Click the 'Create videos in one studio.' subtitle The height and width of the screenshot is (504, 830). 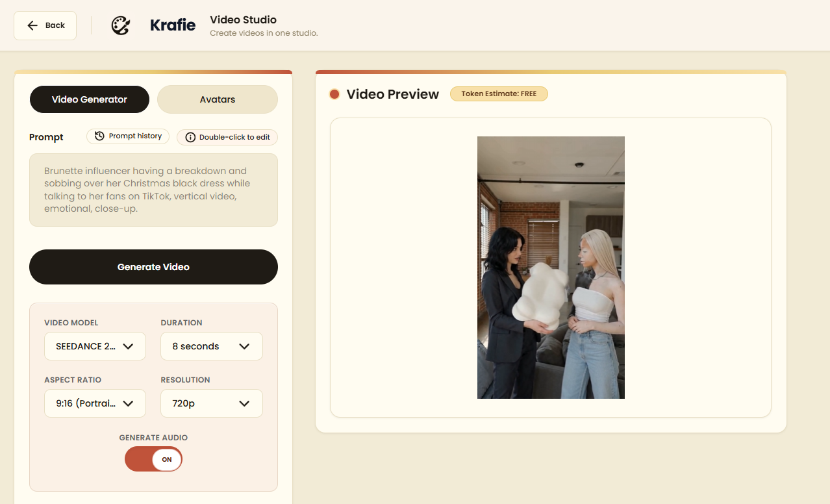click(264, 33)
